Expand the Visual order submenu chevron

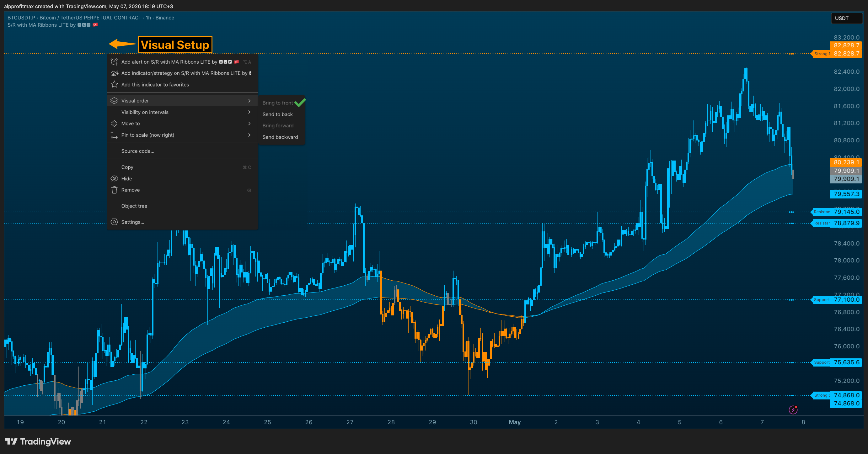pos(249,101)
